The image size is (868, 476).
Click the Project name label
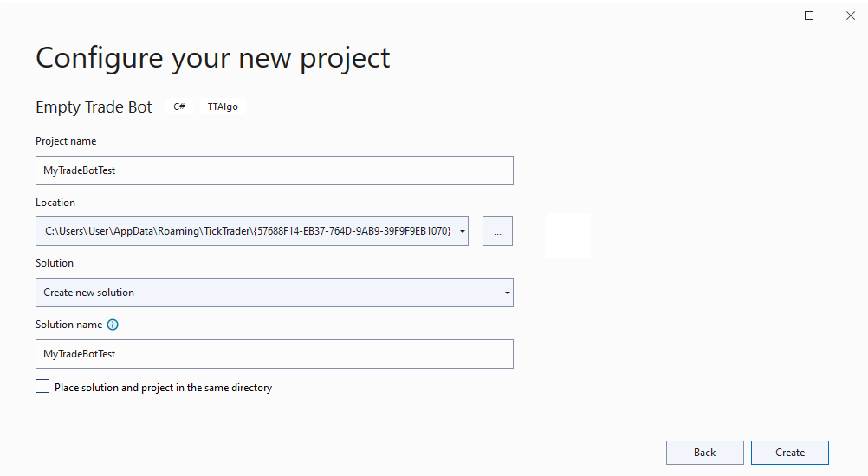(66, 141)
